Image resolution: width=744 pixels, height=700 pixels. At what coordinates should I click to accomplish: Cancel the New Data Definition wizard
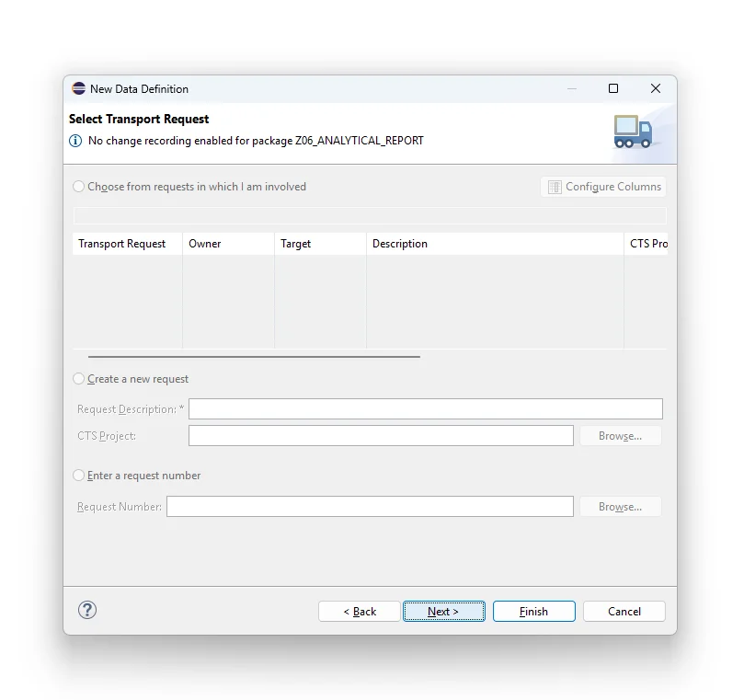pyautogui.click(x=624, y=612)
